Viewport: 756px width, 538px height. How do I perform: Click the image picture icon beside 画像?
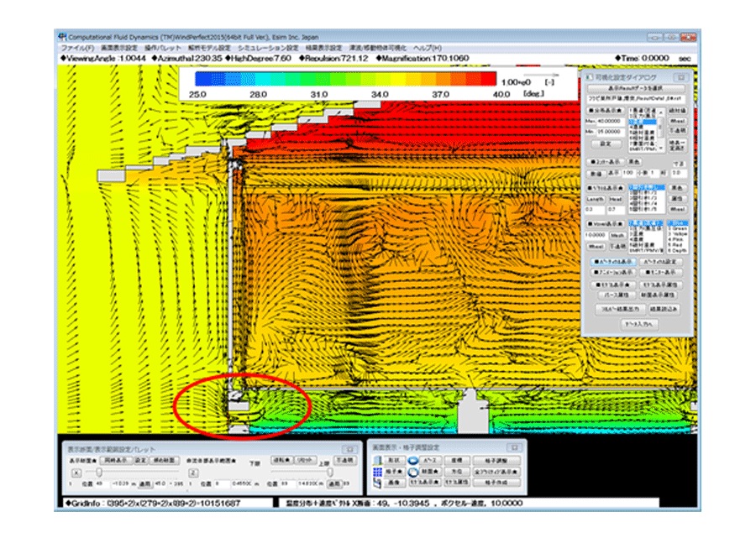[x=377, y=483]
